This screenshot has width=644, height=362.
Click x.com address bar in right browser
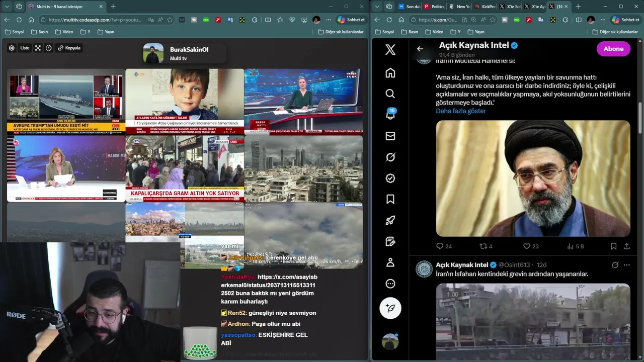coord(437,20)
